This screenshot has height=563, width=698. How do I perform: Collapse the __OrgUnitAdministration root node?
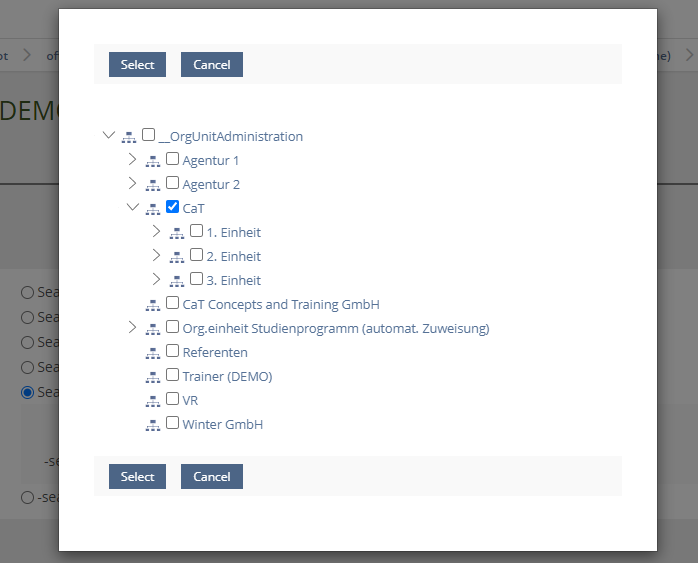[x=108, y=136]
